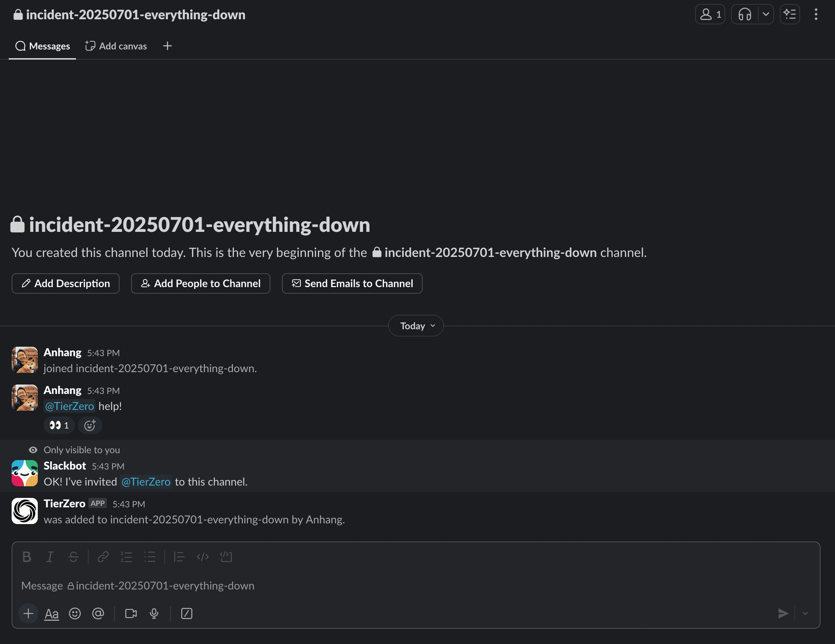Click the TierZero sender name
This screenshot has width=835, height=644.
pos(64,504)
